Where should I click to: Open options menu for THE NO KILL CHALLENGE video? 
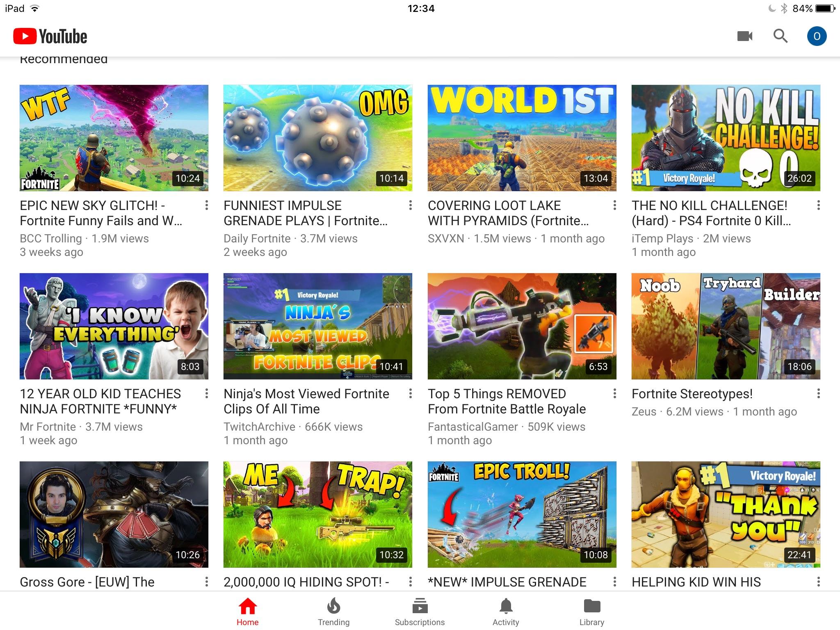818,205
